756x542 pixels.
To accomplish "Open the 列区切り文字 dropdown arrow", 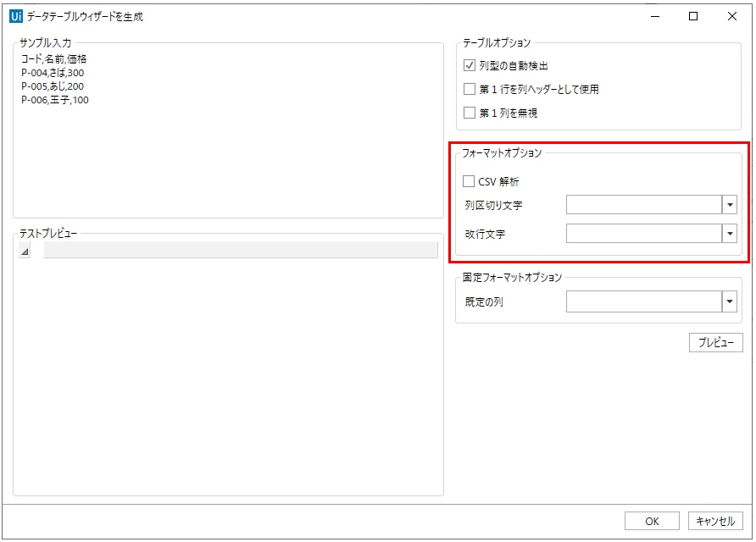I will 729,205.
